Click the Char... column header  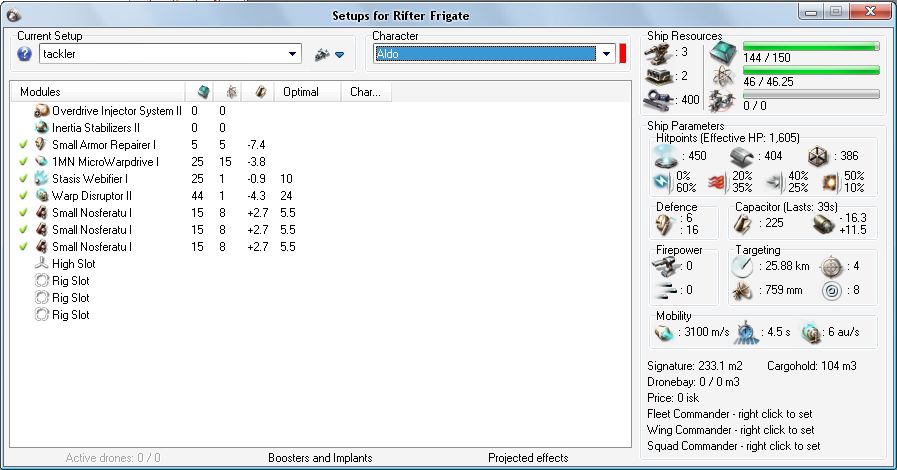366,91
